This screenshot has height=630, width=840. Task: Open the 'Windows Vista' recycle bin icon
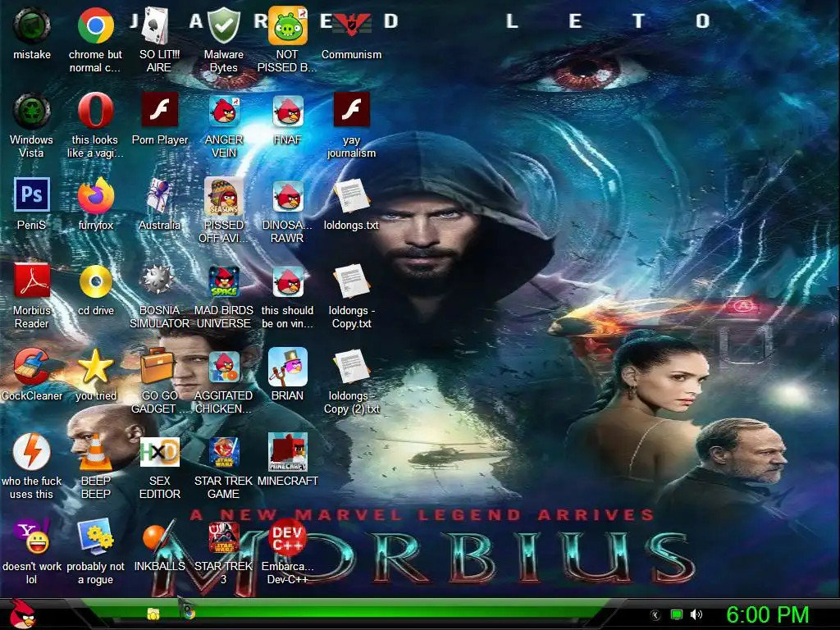pos(32,111)
